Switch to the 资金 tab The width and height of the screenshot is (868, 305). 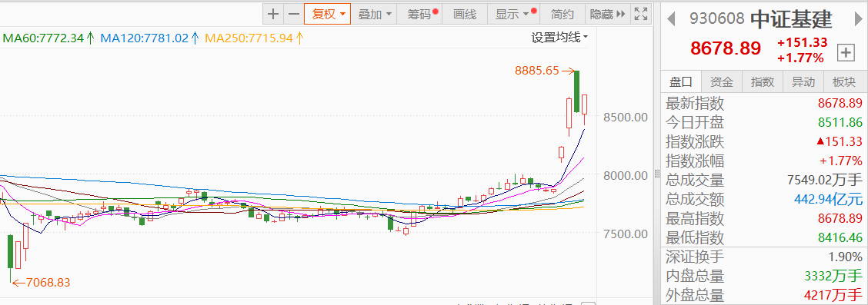point(722,81)
